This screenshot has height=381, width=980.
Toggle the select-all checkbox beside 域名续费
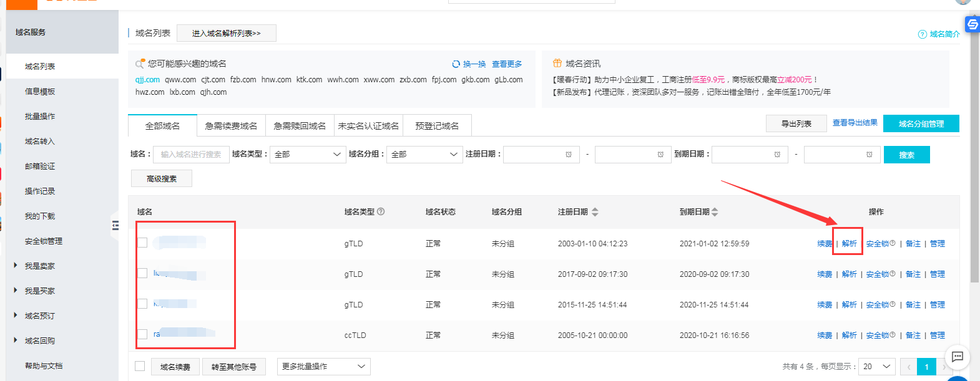click(140, 366)
